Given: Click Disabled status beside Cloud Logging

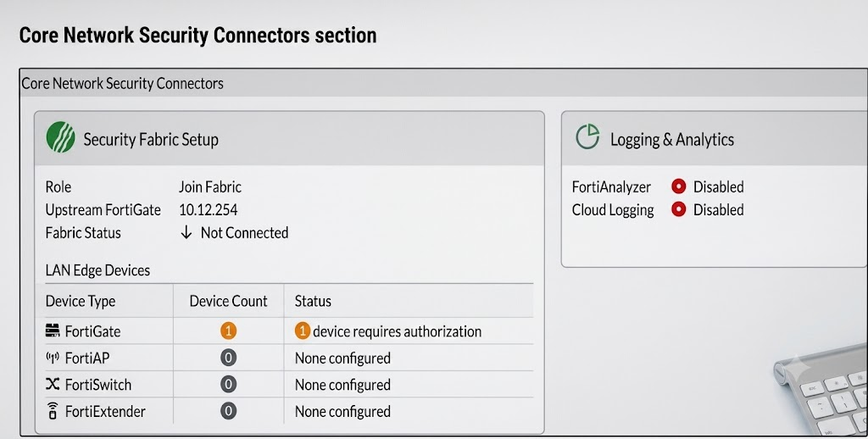Looking at the screenshot, I should (x=719, y=210).
